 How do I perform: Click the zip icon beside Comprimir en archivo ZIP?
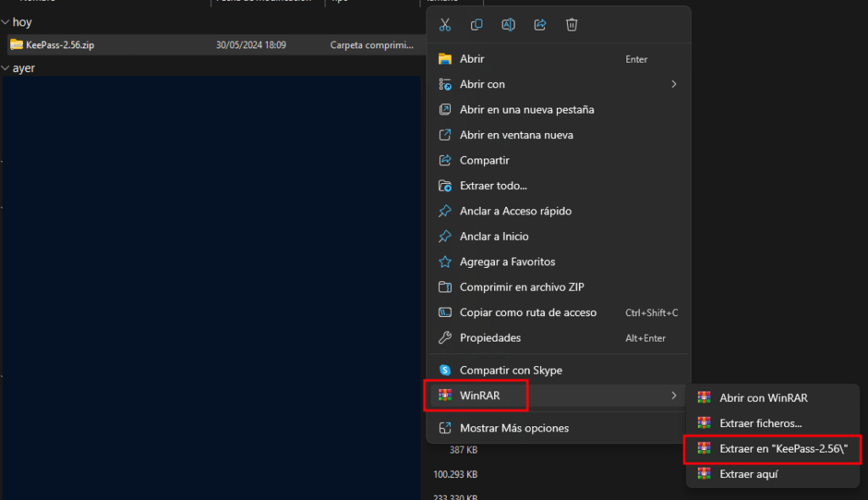445,287
